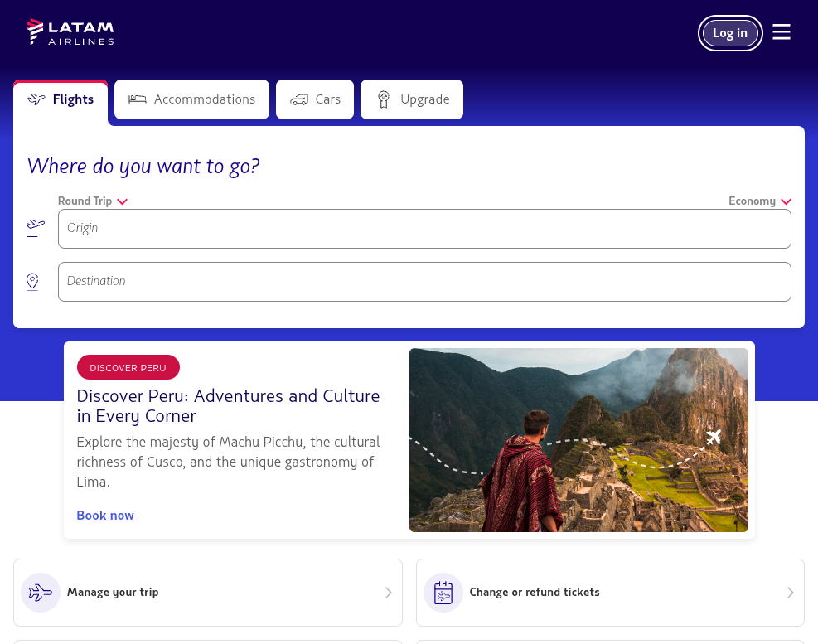Open the Economy cabin dropdown

coord(760,201)
